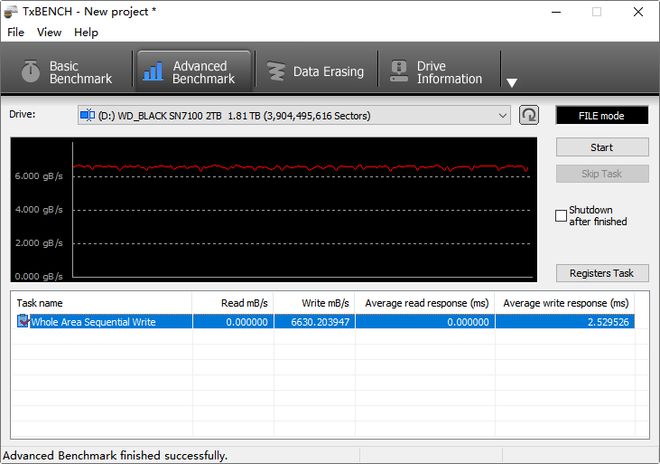Screen dimensions: 660x464
Task: Expand the Drive selection dropdown arrow
Action: [x=502, y=115]
